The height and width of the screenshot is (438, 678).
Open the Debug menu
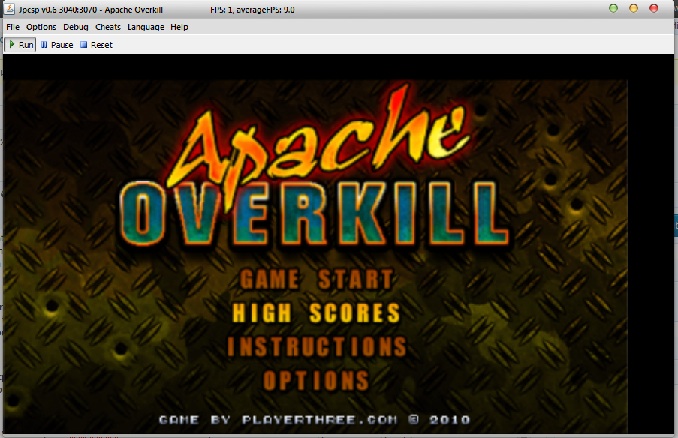click(x=76, y=27)
